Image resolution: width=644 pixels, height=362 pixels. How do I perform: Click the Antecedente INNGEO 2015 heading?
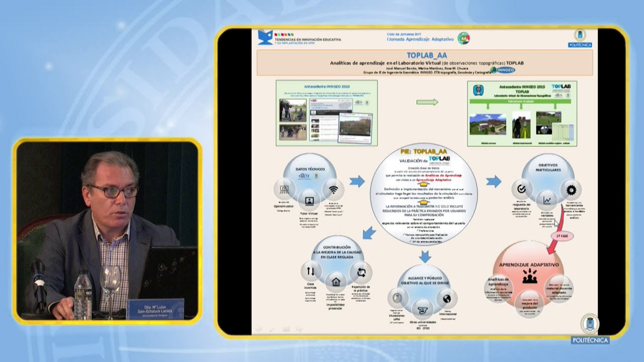click(x=522, y=87)
